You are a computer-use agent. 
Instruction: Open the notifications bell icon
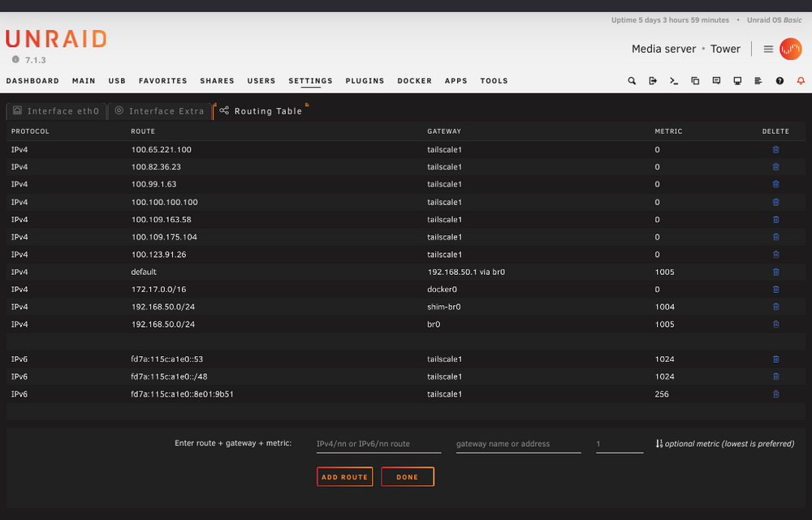pyautogui.click(x=801, y=80)
